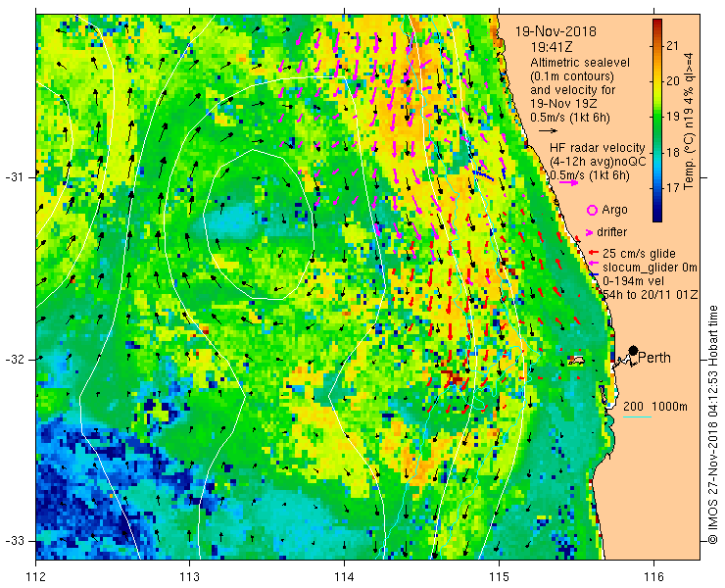Click the magenta Argo circle legend symbol
The height and width of the screenshot is (588, 725).
click(592, 210)
